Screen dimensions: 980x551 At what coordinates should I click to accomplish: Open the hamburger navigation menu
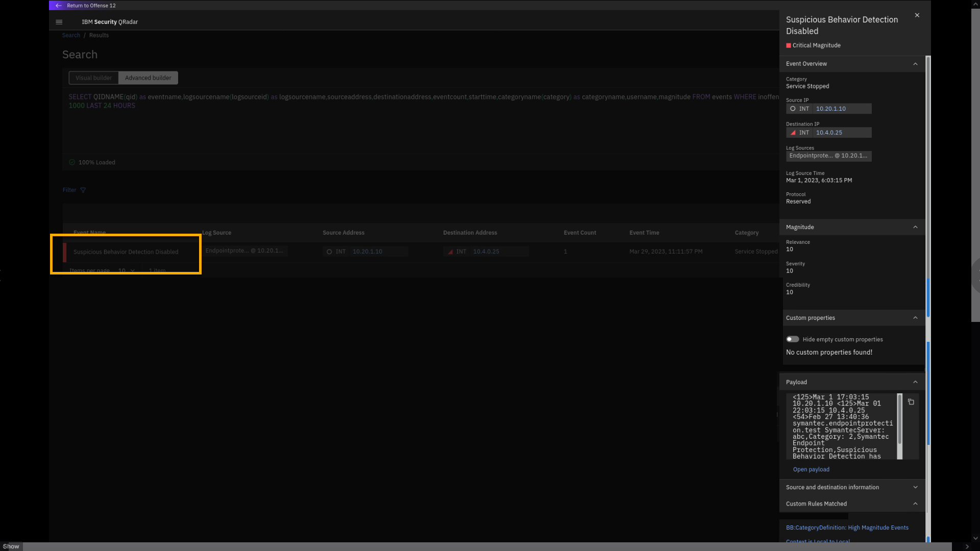coord(59,22)
